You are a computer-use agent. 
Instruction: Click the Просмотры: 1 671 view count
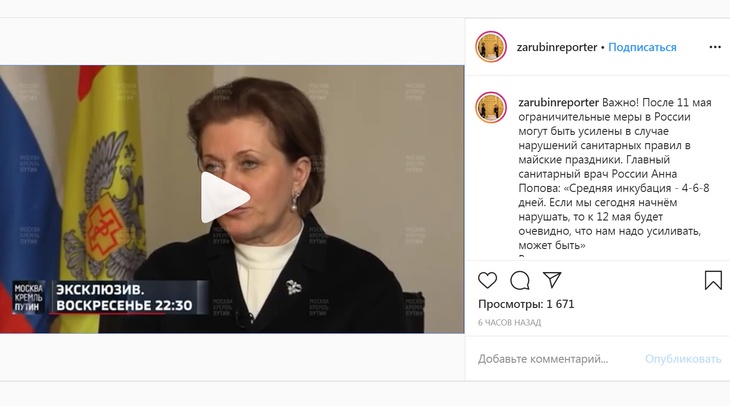pyautogui.click(x=526, y=304)
